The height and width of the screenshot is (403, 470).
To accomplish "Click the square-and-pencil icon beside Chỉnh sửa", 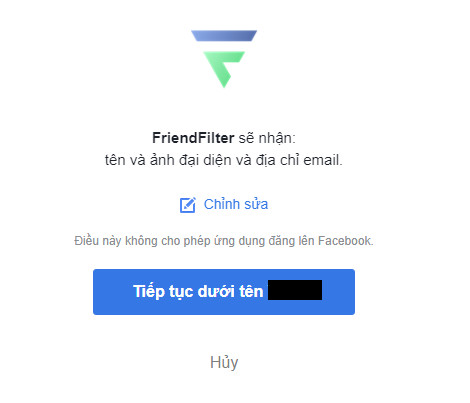I will point(188,205).
